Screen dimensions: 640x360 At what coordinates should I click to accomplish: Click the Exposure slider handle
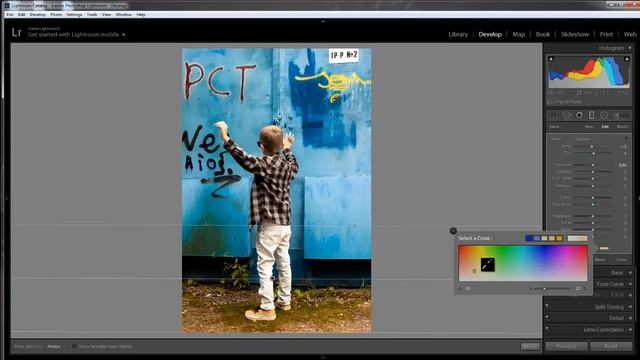click(x=593, y=165)
